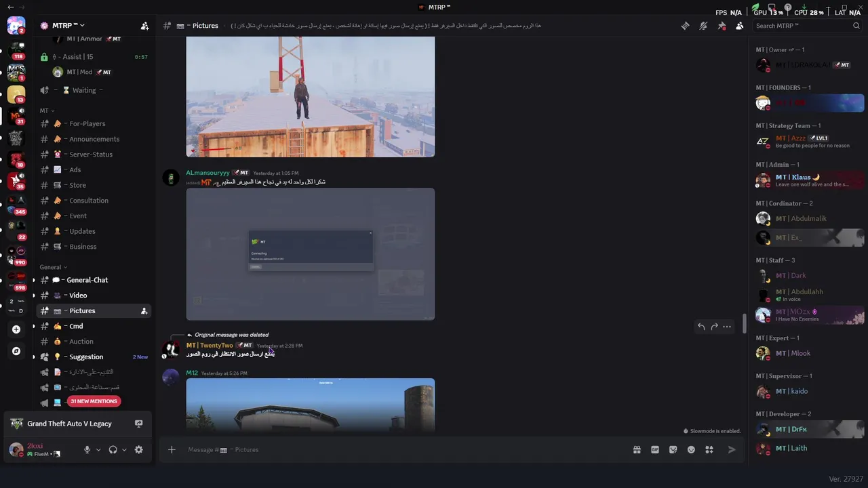Click Add a Server plus icon
Screen dimensions: 868x488
point(16,329)
